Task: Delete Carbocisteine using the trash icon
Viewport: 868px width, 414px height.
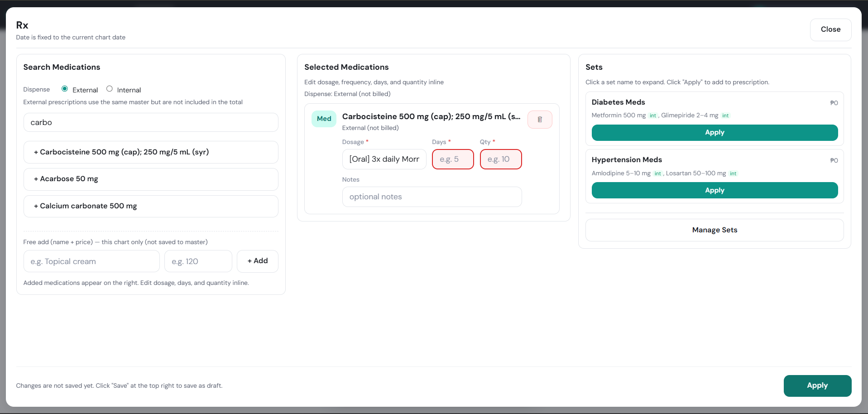Action: (539, 120)
